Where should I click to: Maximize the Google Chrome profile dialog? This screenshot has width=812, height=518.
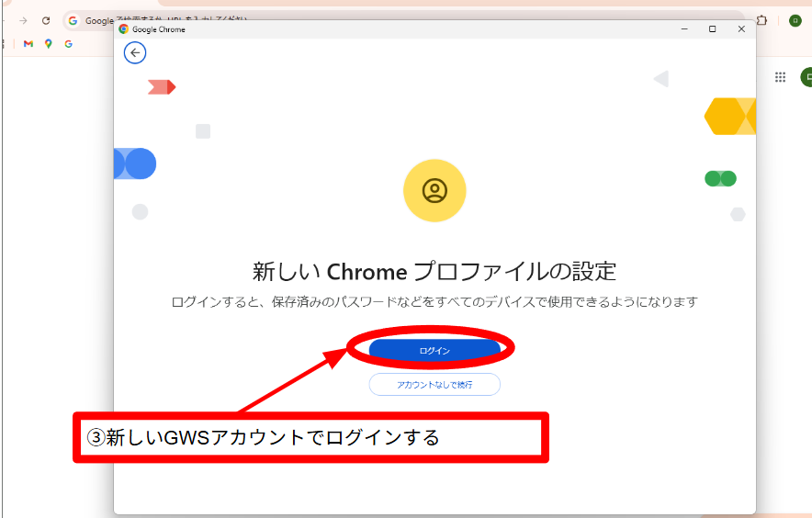click(x=712, y=29)
